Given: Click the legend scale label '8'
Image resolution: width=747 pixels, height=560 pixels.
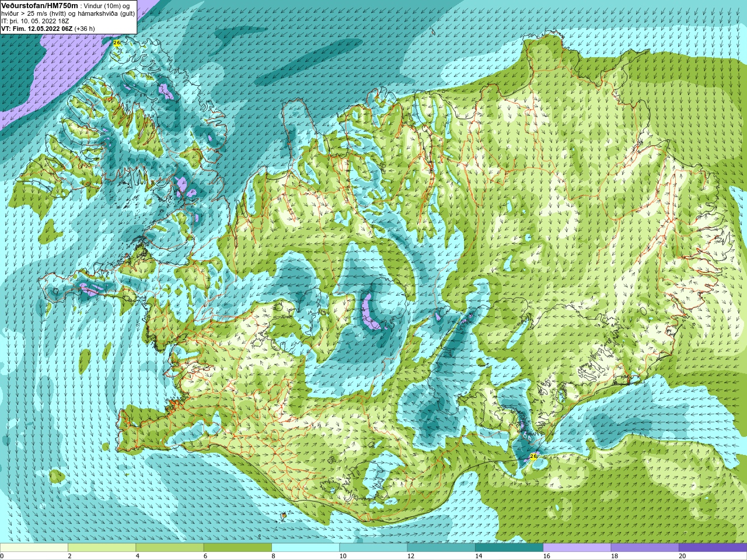Looking at the screenshot, I should point(273,556).
